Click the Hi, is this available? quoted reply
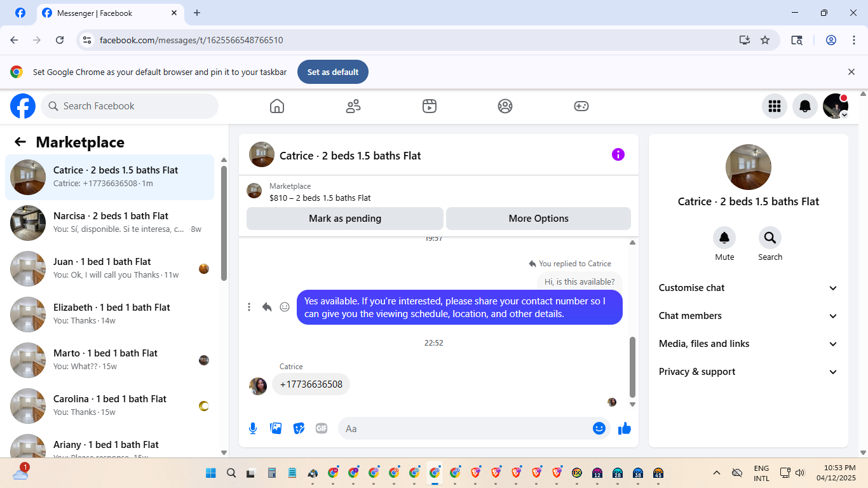 coord(580,282)
